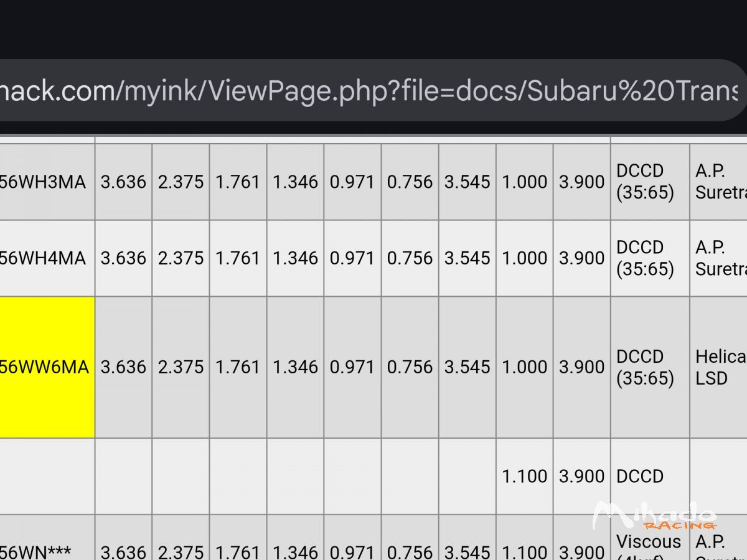This screenshot has width=747, height=560.
Task: Click 3.900 in the 56WW6MA row
Action: coord(581,367)
